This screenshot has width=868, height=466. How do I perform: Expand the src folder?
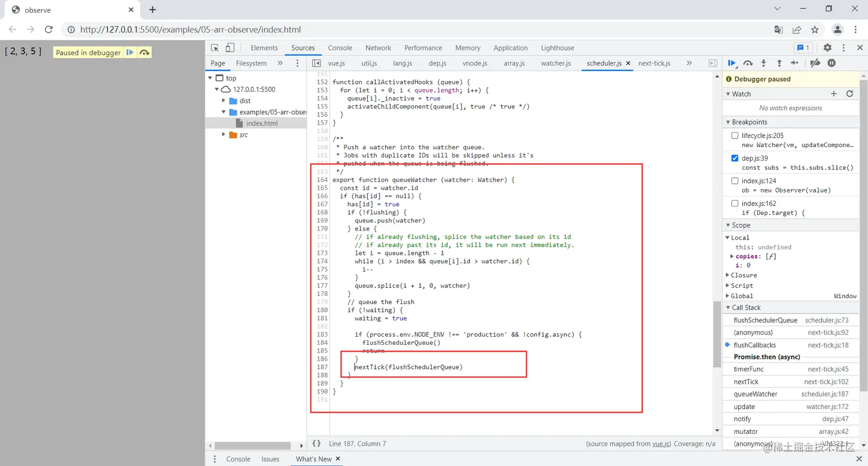pos(224,134)
